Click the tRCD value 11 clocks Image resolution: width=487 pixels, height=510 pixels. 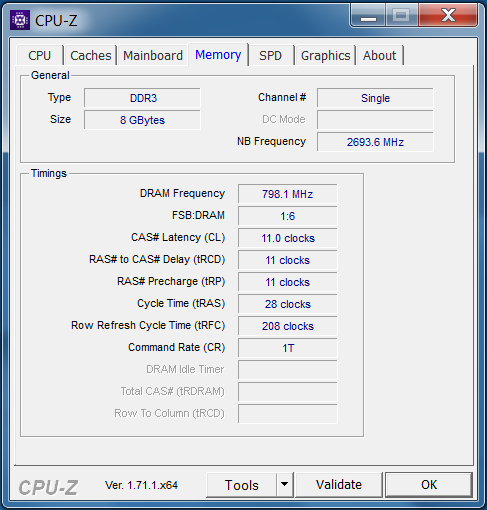click(288, 260)
